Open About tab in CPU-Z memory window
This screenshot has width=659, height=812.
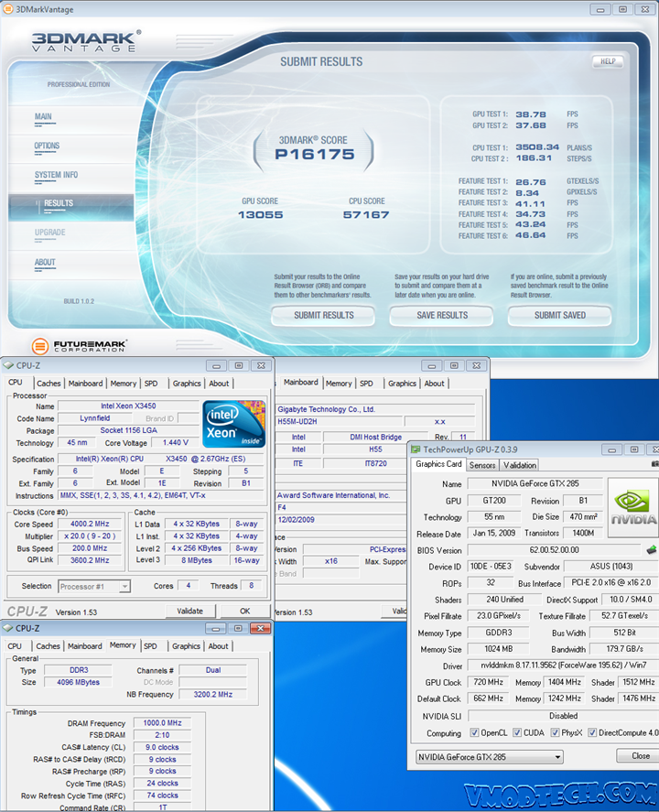click(219, 645)
